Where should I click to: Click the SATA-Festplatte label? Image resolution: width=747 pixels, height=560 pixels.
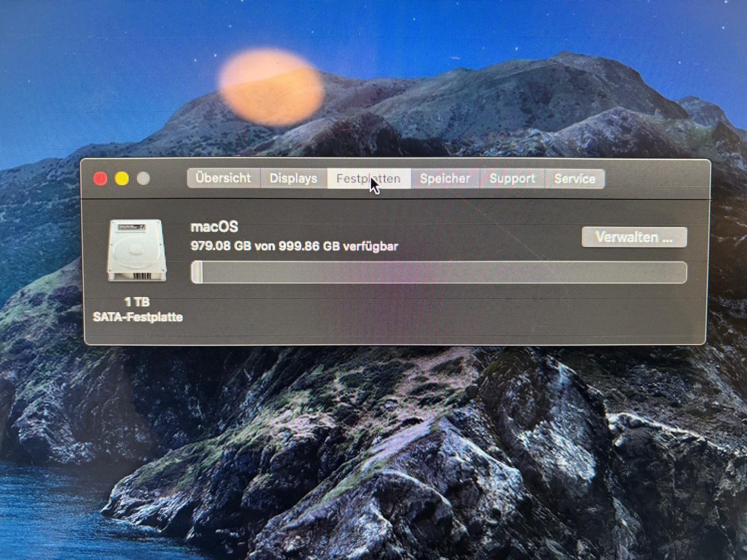tap(138, 317)
